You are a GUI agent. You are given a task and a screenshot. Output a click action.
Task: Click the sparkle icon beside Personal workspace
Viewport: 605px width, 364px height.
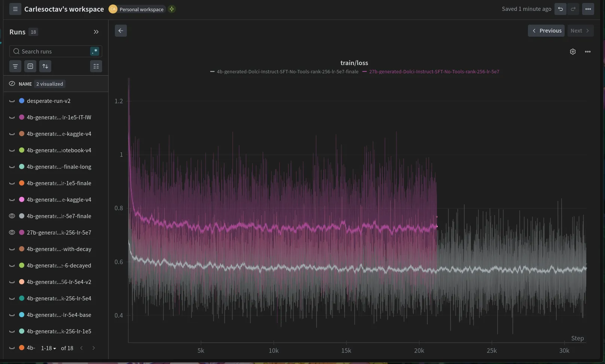click(171, 9)
